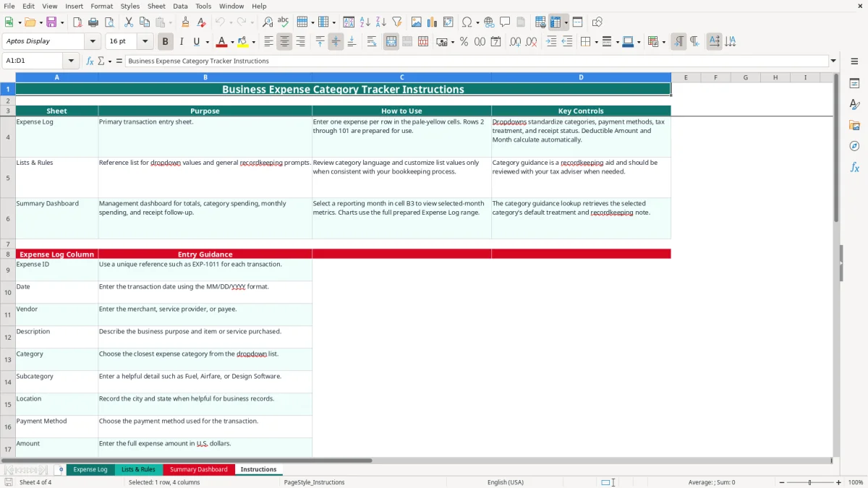Expand formula bar arrow
Image resolution: width=868 pixels, height=488 pixels.
coord(833,61)
